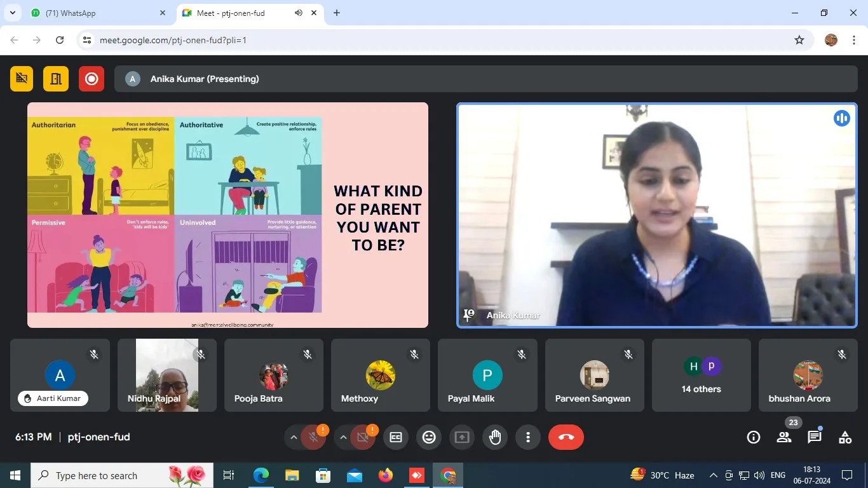Click the shared presentation slide
The image size is (868, 488).
227,215
